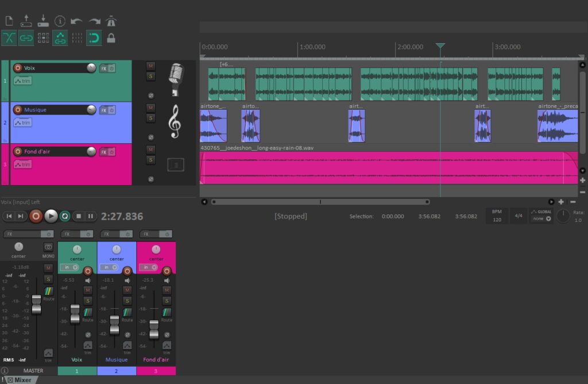The image size is (588, 384).
Task: Arm the Voix track for recording
Action: pyautogui.click(x=17, y=68)
